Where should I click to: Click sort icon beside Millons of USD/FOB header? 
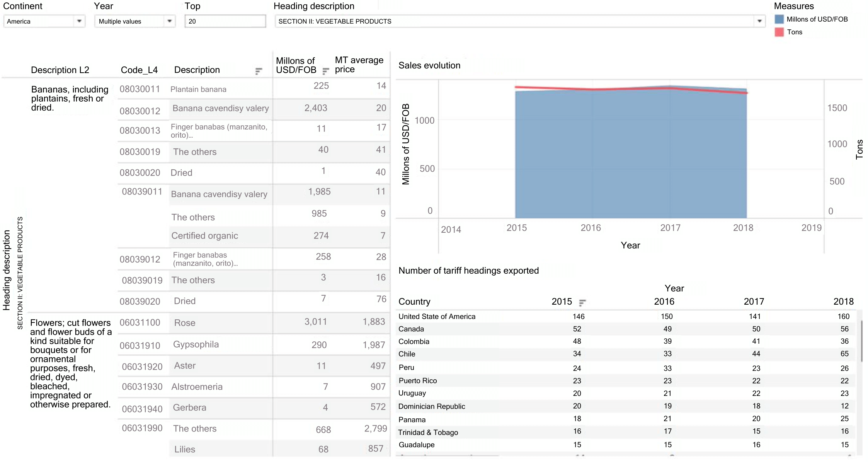[326, 71]
